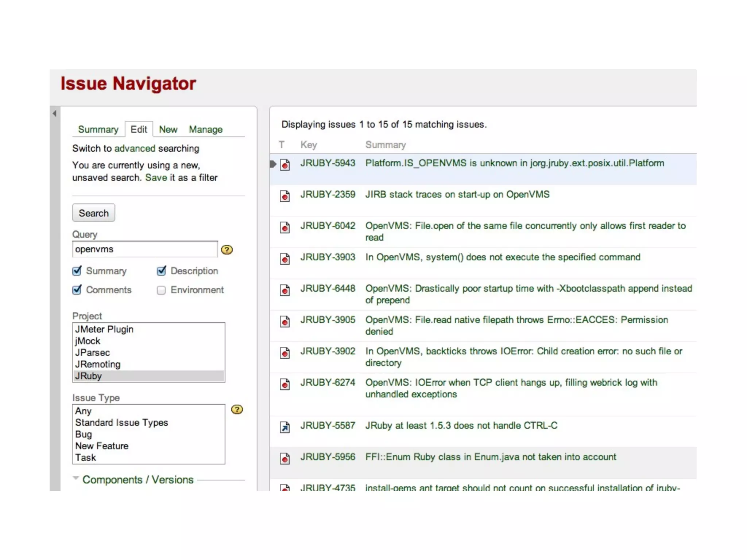Click the bug icon for JRUBY-2359
This screenshot has height=560, width=747.
(285, 196)
